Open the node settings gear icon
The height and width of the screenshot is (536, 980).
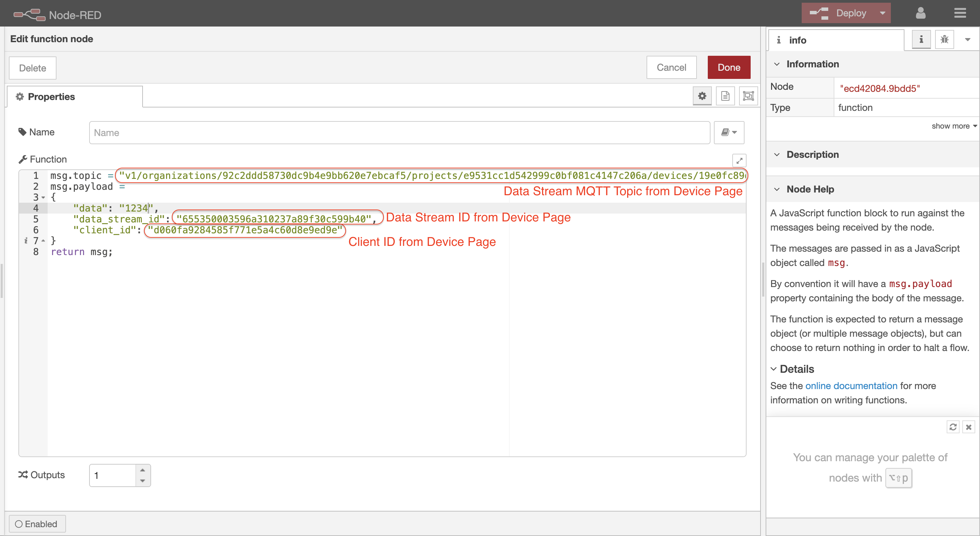pyautogui.click(x=702, y=96)
